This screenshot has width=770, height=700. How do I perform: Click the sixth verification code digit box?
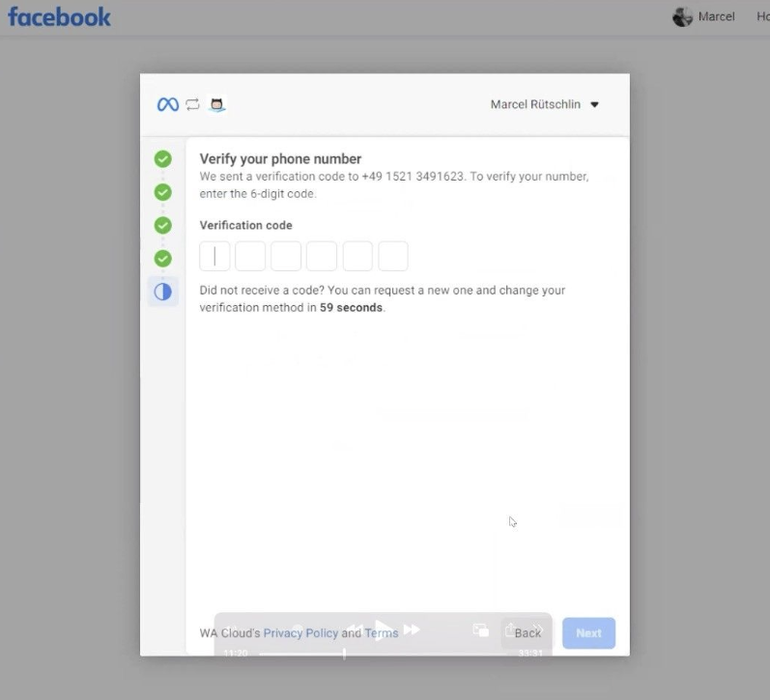tap(393, 256)
